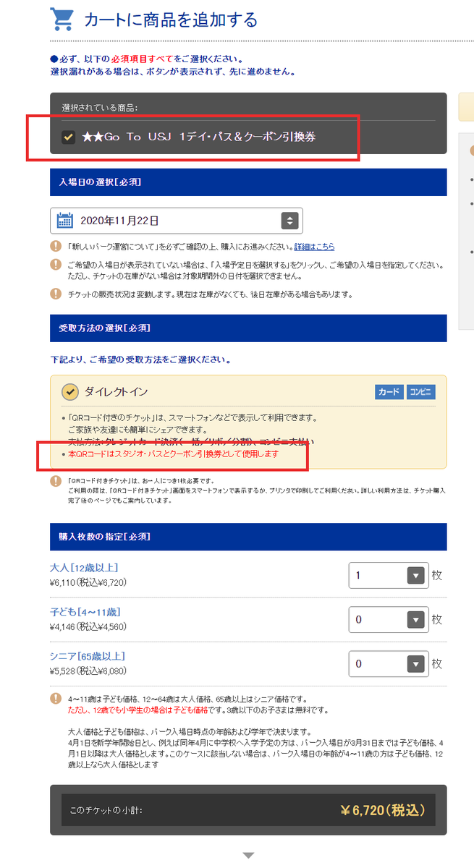Open the 2020年11月22日 entry date dropdown
The width and height of the screenshot is (474, 868).
177,221
